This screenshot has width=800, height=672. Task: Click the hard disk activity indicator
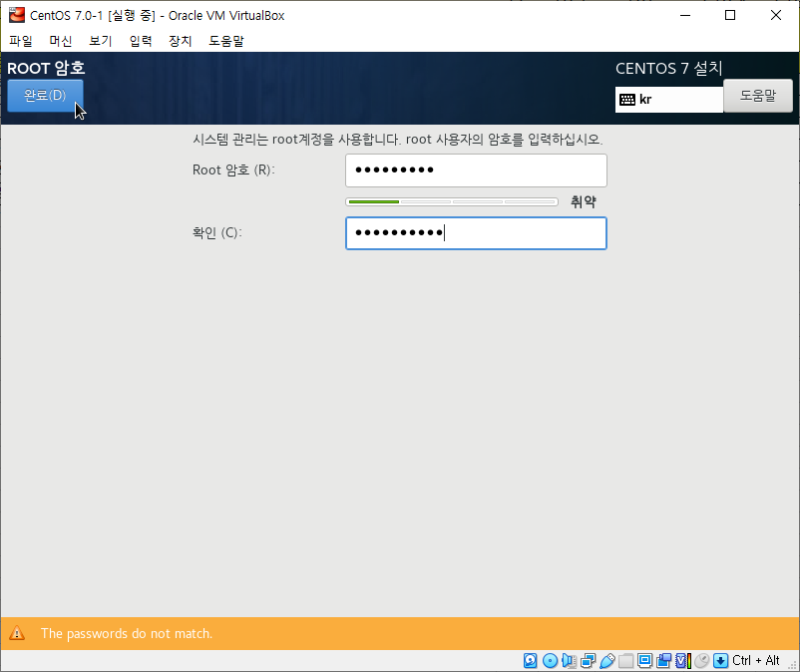tap(530, 660)
